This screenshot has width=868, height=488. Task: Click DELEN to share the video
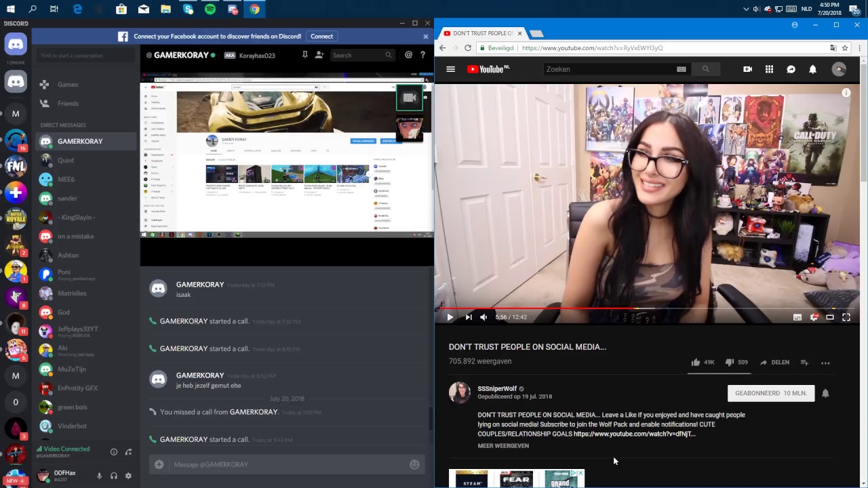click(774, 363)
